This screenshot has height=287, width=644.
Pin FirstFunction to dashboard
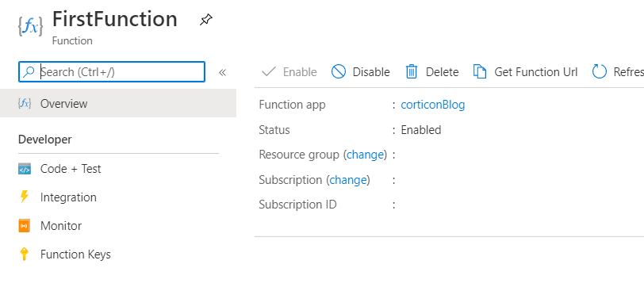205,20
